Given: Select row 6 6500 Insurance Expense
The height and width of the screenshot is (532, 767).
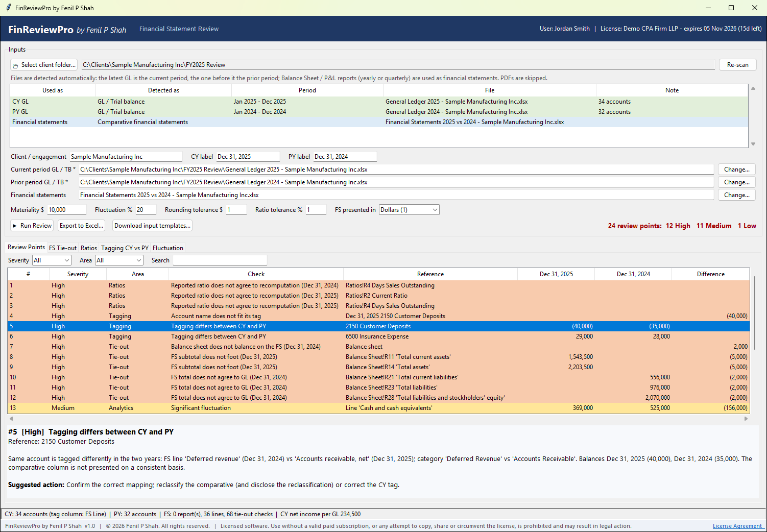Looking at the screenshot, I should (x=378, y=336).
